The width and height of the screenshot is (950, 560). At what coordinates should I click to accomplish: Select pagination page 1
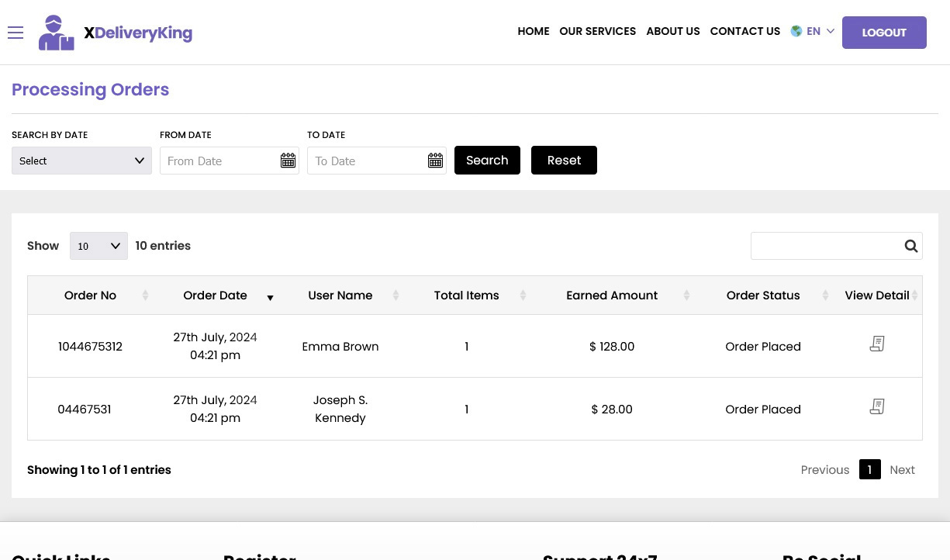[869, 469]
